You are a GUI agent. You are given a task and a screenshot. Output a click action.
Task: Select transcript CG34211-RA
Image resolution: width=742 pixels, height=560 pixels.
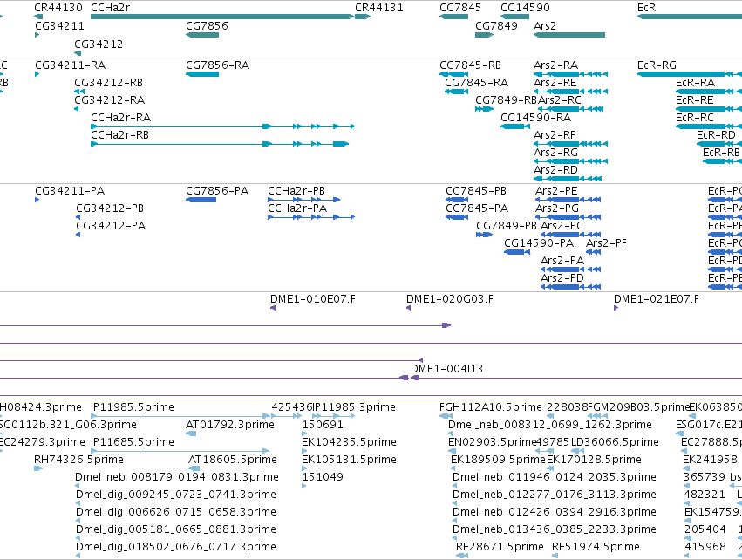37,74
